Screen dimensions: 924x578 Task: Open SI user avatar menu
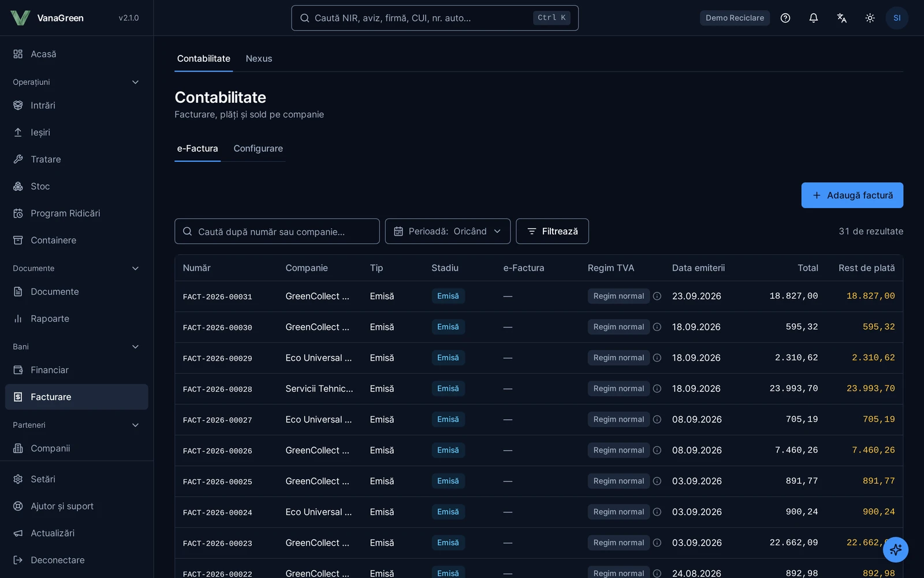(897, 18)
